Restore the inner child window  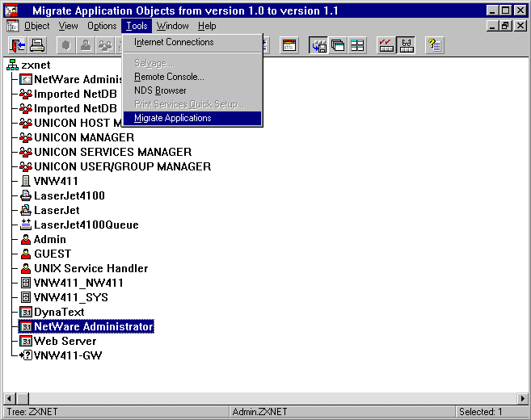[506, 26]
